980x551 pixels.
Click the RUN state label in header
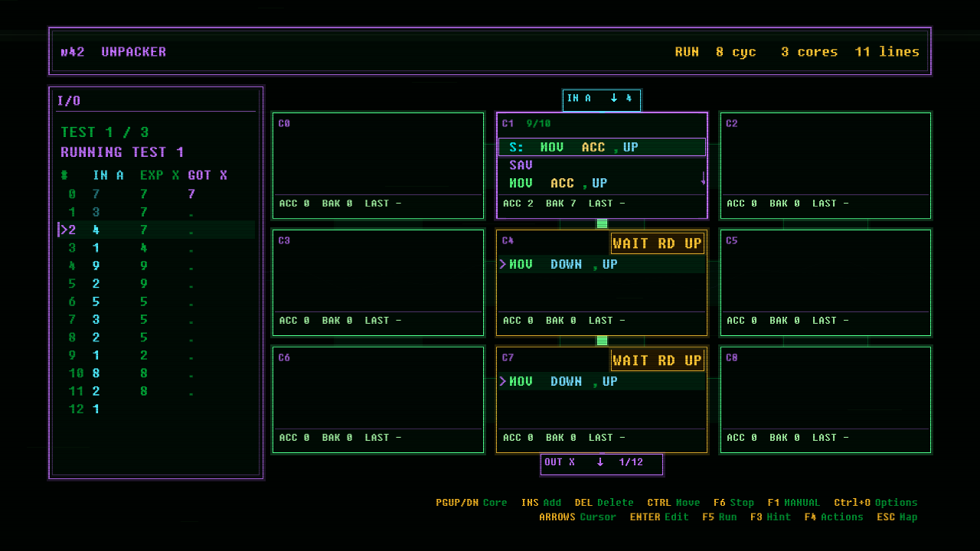687,52
